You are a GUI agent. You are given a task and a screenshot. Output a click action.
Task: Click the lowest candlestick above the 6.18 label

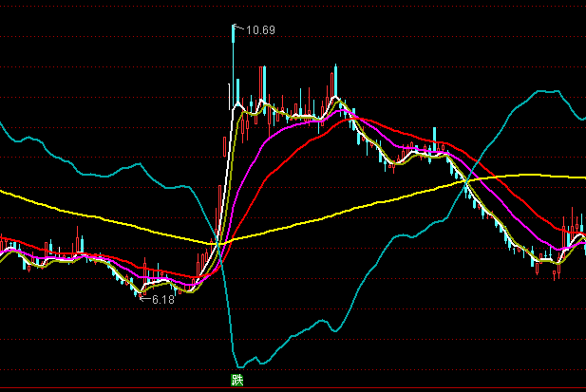(139, 289)
